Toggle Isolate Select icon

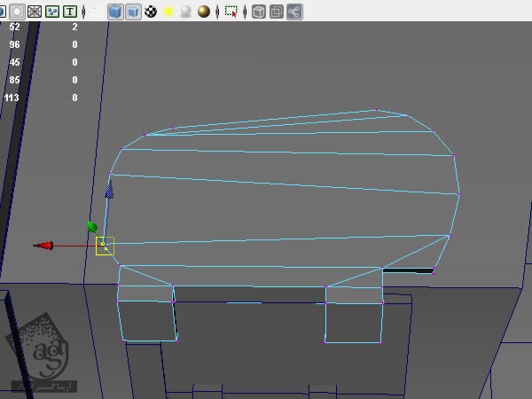[x=231, y=12]
